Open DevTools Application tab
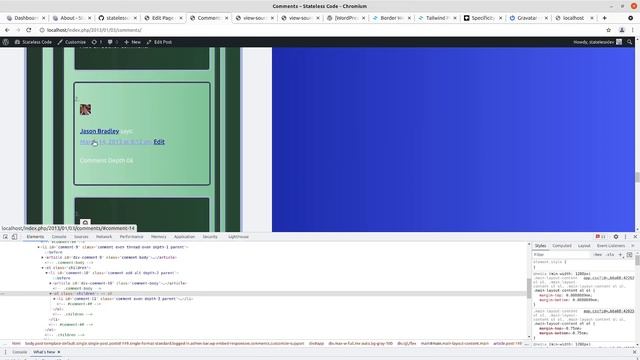 click(184, 237)
